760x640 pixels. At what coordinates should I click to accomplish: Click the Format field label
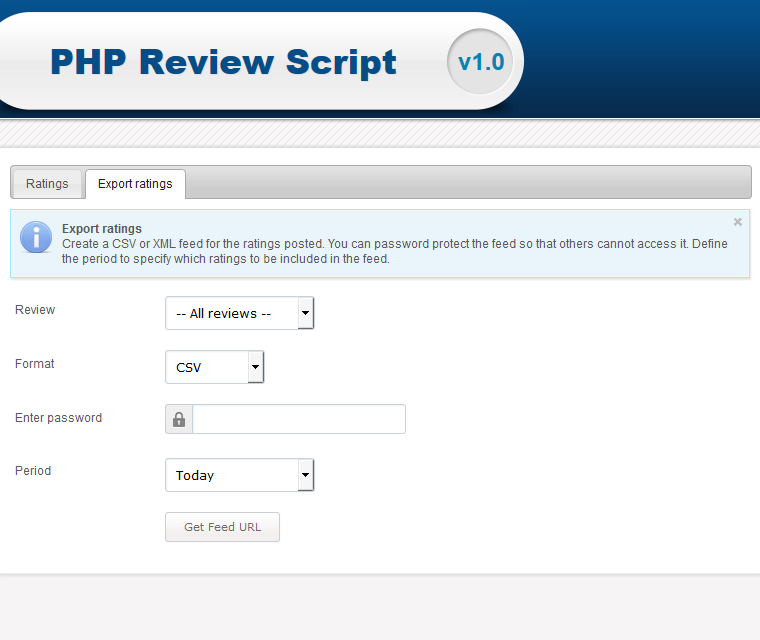(x=34, y=364)
